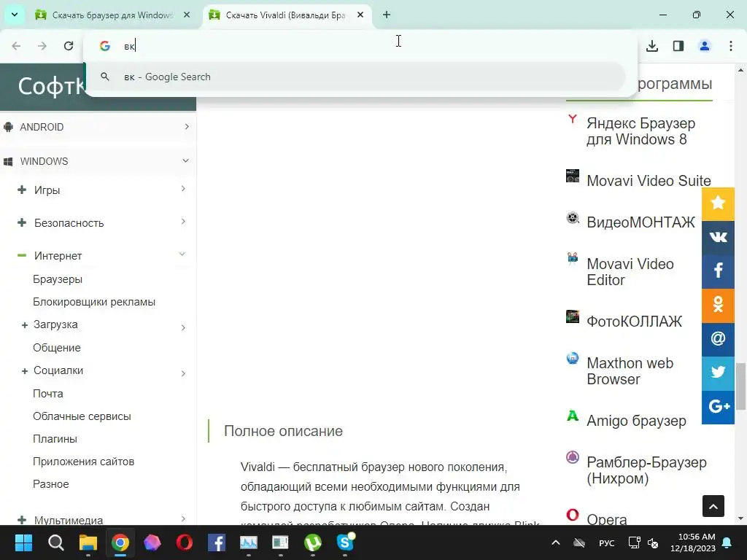This screenshot has height=560, width=747.
Task: Share the page via Facebook button
Action: click(x=718, y=271)
